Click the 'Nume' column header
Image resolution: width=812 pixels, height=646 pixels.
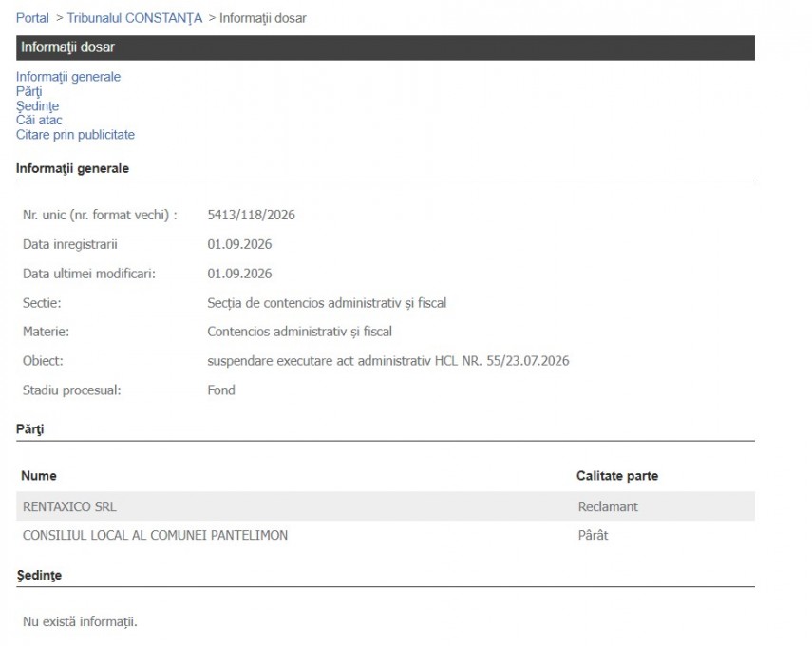[39, 476]
